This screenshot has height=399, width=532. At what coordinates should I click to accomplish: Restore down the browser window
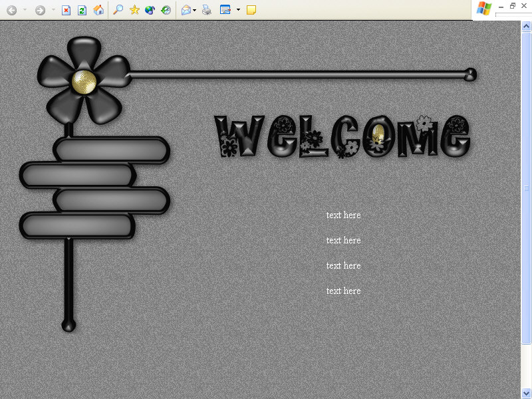click(x=512, y=6)
